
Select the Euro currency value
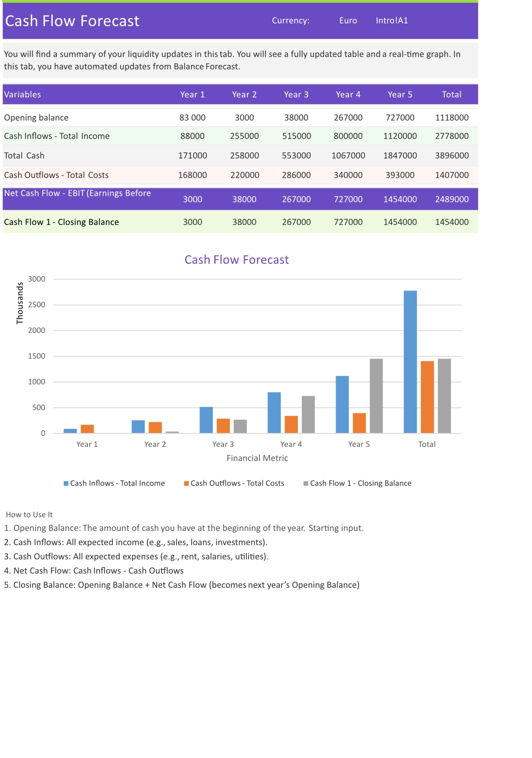click(x=348, y=21)
